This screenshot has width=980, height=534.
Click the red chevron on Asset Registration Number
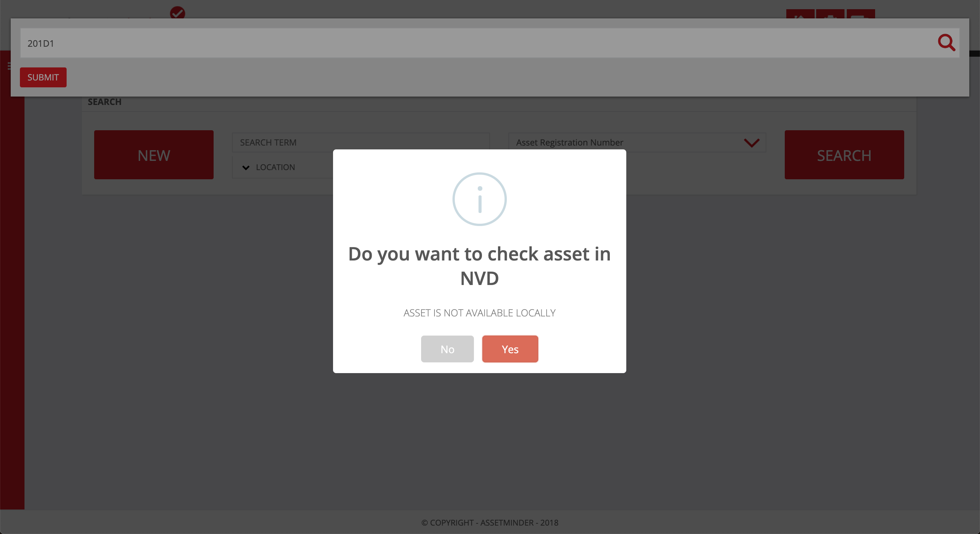(x=751, y=143)
